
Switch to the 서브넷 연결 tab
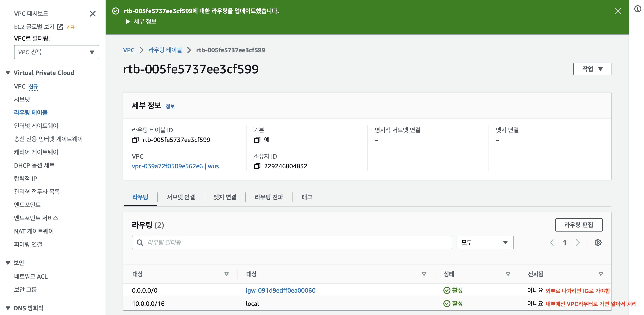click(x=181, y=197)
